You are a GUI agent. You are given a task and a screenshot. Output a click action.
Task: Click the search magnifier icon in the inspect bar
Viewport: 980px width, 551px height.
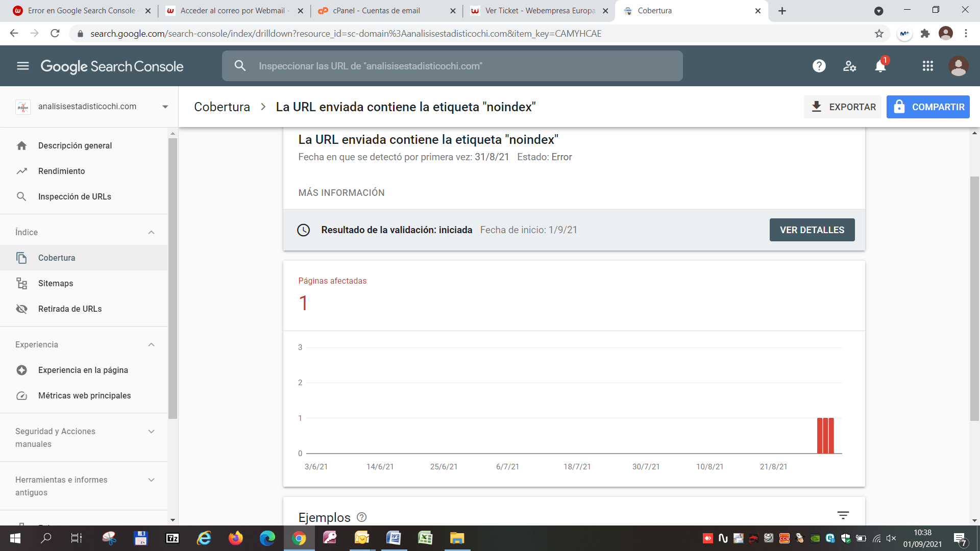tap(240, 66)
